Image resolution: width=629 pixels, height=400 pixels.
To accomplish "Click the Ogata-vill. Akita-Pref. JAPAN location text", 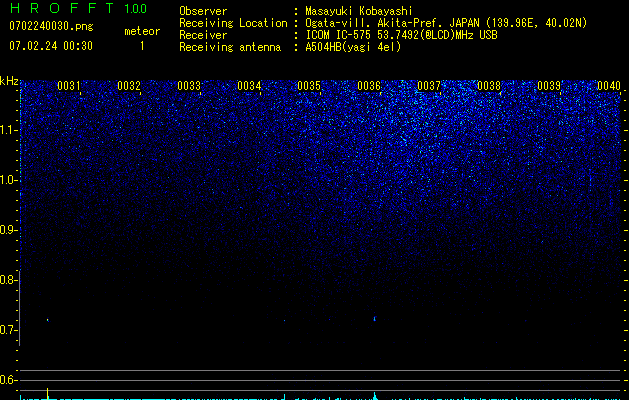I will tap(446, 23).
